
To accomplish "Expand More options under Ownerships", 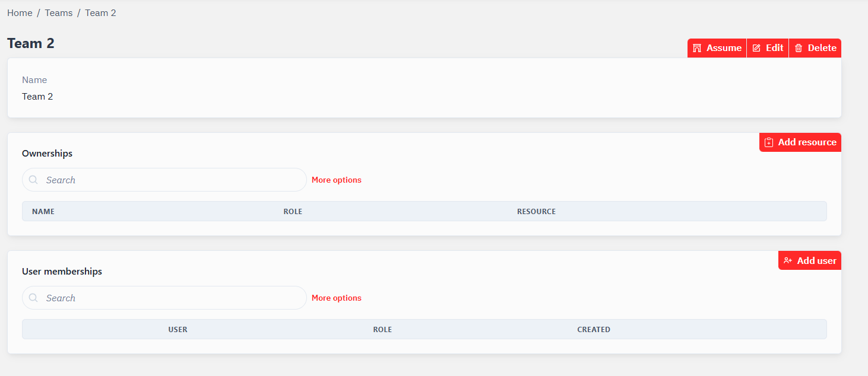I will pyautogui.click(x=336, y=180).
